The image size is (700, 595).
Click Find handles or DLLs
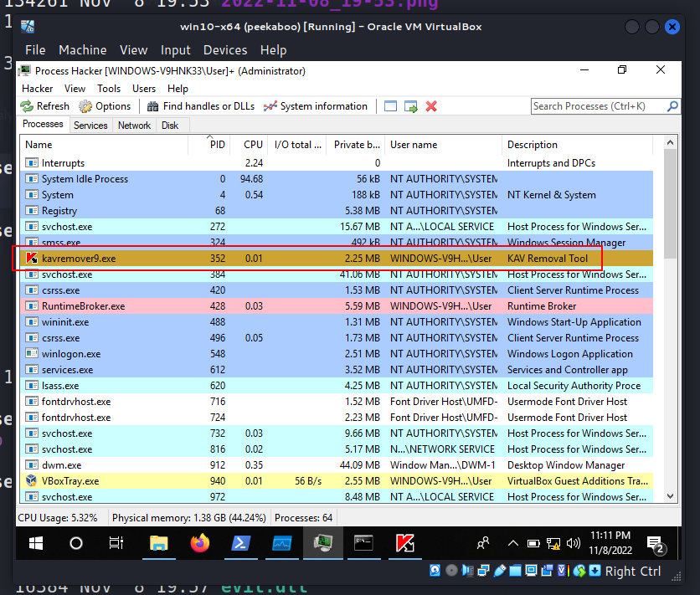click(200, 106)
